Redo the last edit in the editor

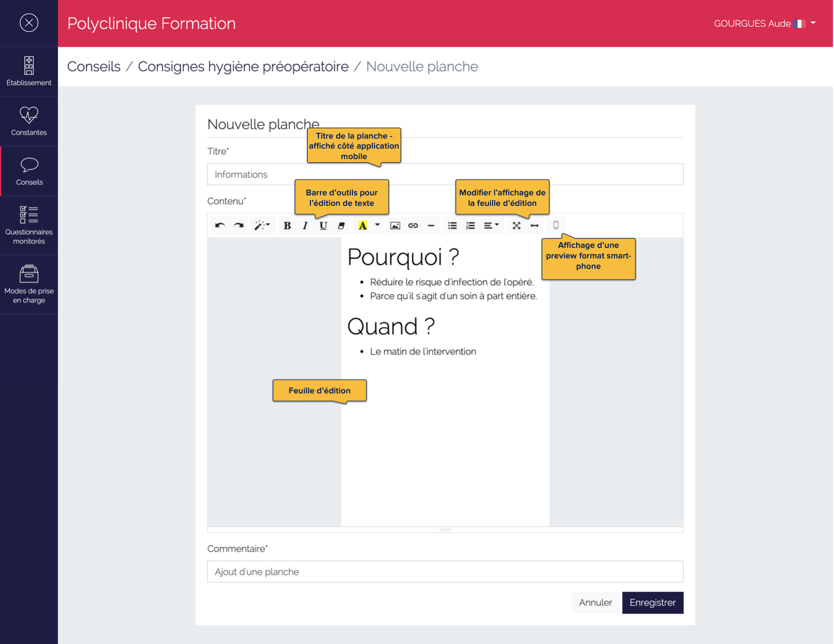pos(238,226)
